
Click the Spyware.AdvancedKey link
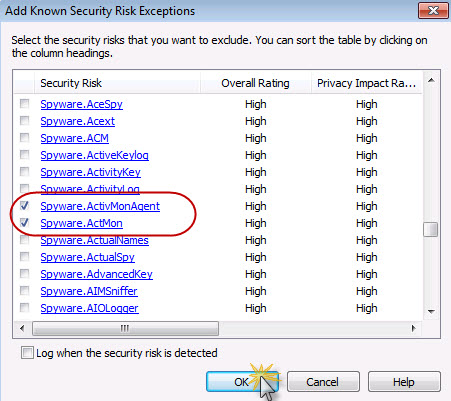97,274
